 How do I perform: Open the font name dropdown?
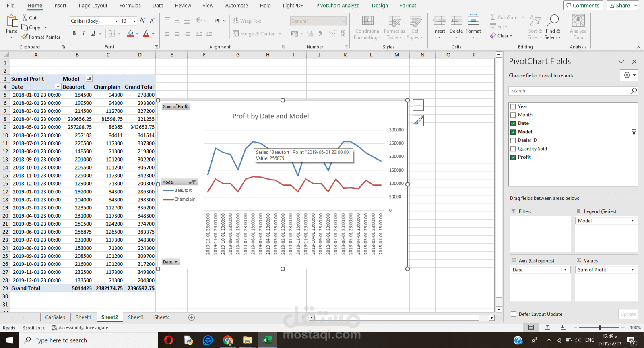click(x=116, y=21)
